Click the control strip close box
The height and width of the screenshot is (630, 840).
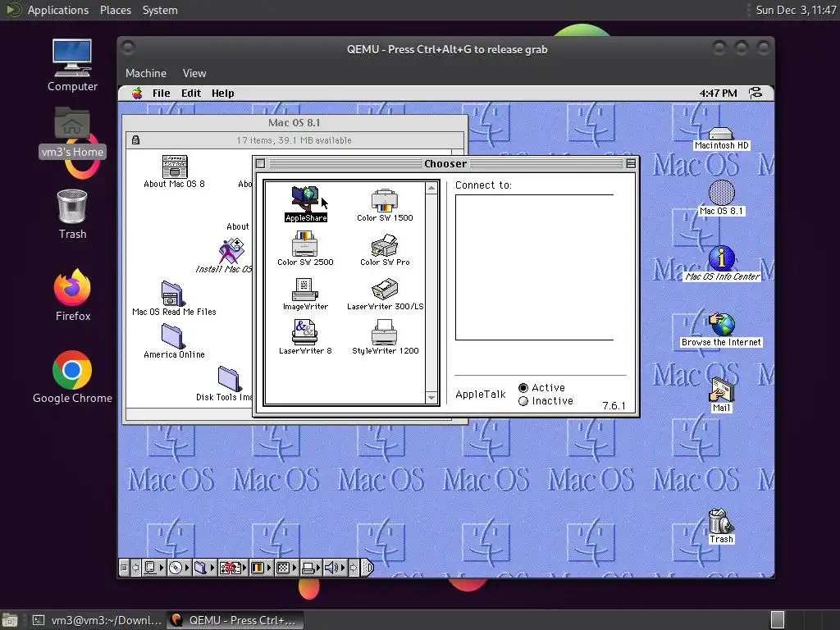[124, 568]
